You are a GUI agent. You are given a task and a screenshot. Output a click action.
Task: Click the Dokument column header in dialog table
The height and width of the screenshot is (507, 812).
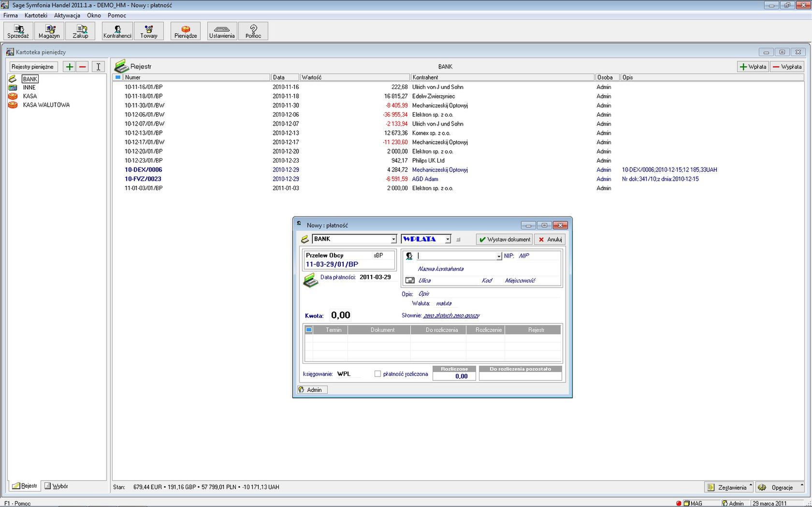coord(379,330)
